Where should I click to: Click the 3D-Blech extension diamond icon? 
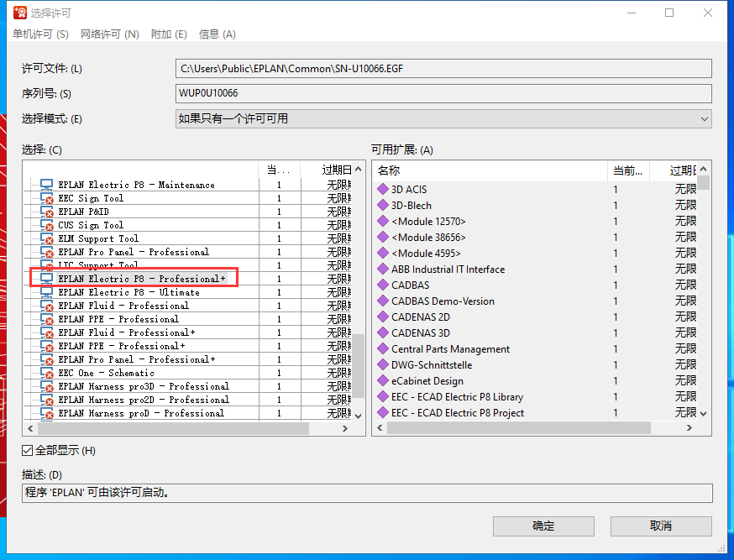point(383,205)
